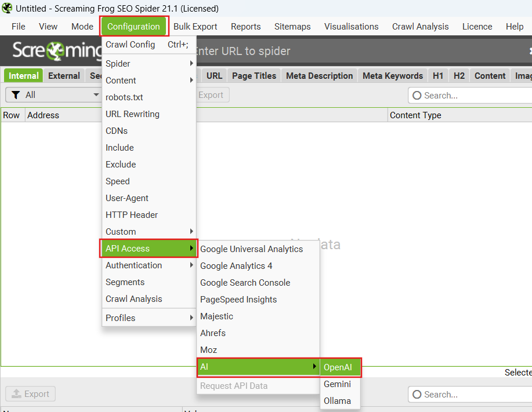Choose Crawl Analysis in Configuration dropdown

(149, 299)
